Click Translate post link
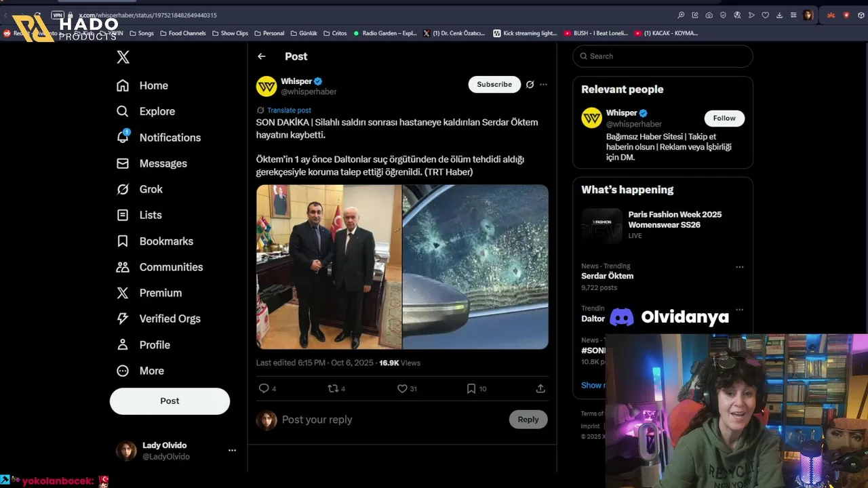Image resolution: width=868 pixels, height=488 pixels. [x=289, y=110]
